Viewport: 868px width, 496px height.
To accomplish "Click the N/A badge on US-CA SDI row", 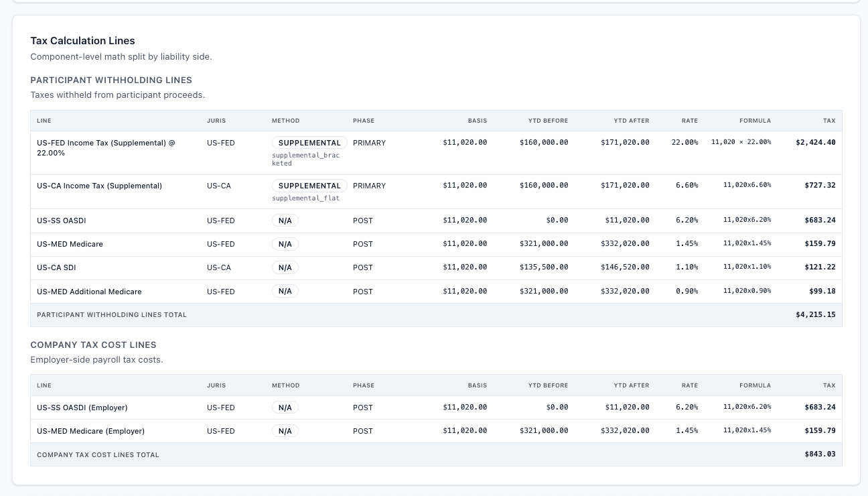I will click(x=285, y=267).
